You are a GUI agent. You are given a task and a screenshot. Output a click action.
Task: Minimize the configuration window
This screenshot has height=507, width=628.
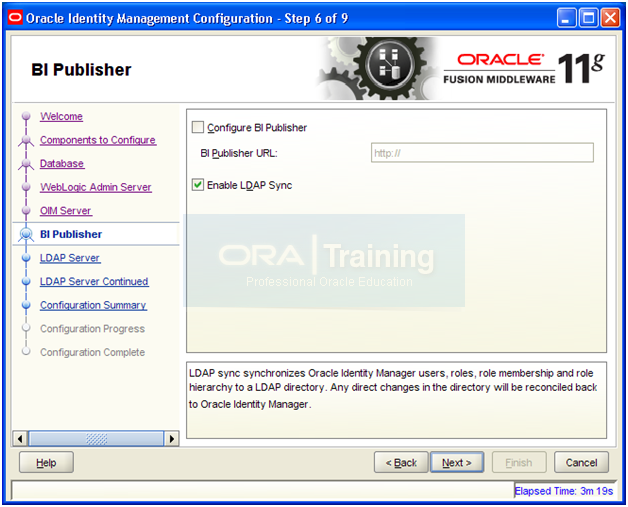click(566, 18)
